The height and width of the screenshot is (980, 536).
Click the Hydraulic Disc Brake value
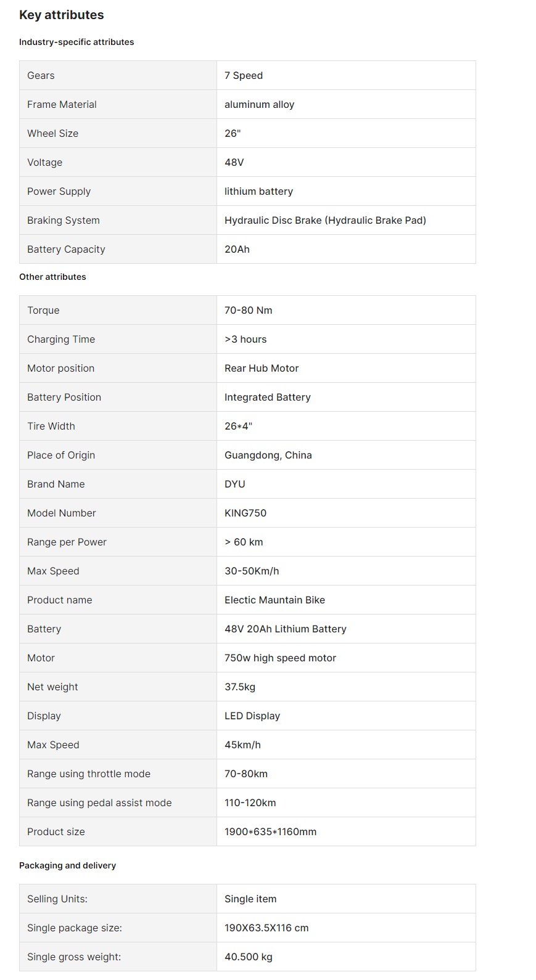325,220
